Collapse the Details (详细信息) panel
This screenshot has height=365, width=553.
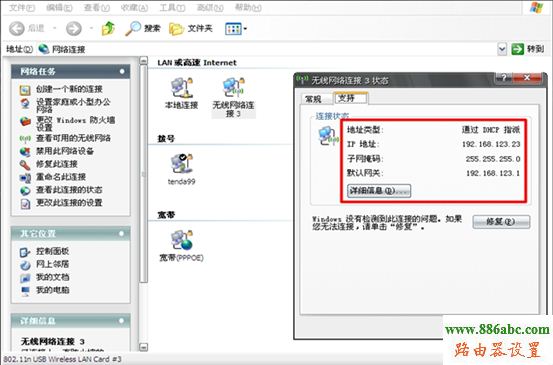pos(122,321)
